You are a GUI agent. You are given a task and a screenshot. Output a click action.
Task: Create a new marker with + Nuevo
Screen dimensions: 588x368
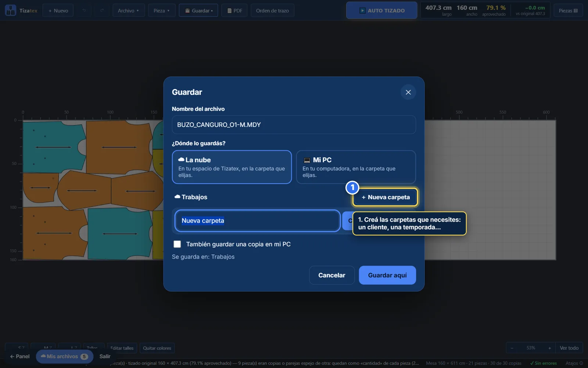pyautogui.click(x=58, y=11)
